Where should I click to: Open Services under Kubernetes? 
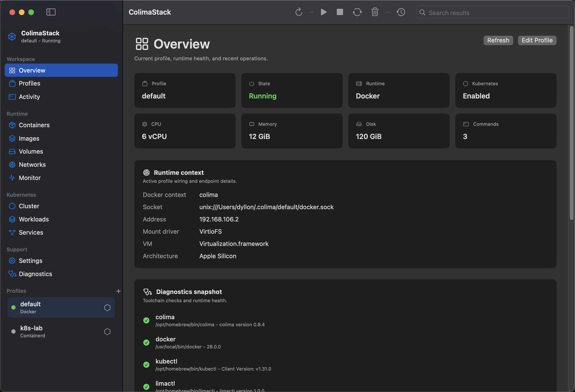click(61, 233)
